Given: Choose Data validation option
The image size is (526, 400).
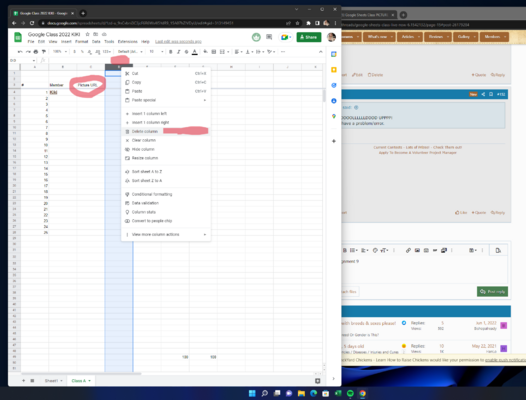Looking at the screenshot, I should (166, 203).
